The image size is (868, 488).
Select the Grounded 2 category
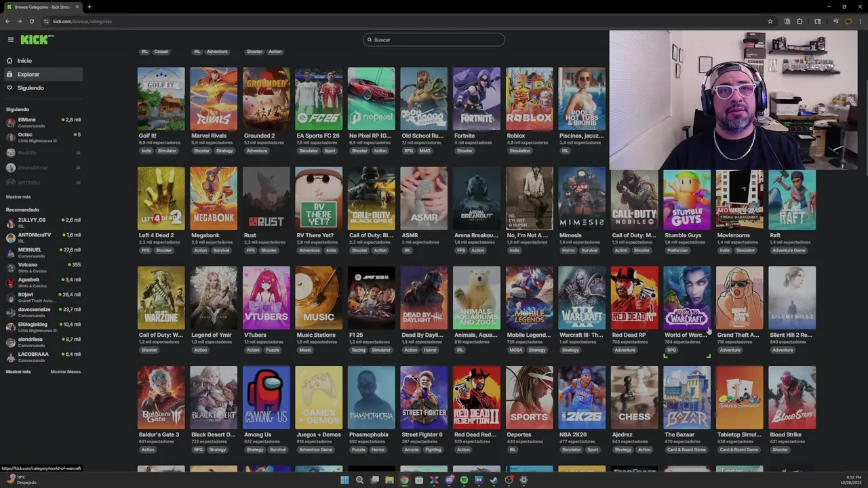267,99
